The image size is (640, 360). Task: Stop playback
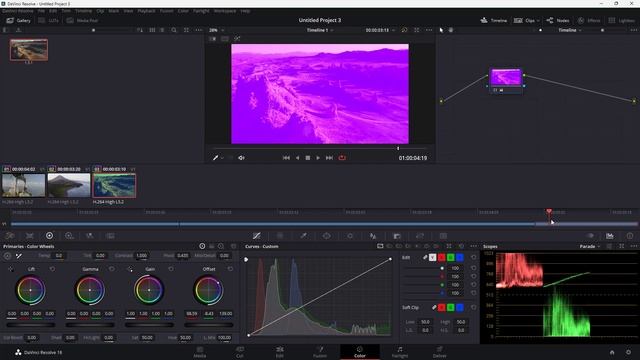coord(308,158)
